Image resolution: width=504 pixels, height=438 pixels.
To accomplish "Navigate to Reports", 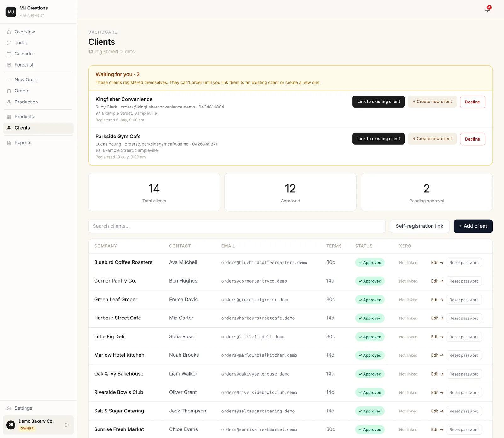I will pyautogui.click(x=38, y=143).
